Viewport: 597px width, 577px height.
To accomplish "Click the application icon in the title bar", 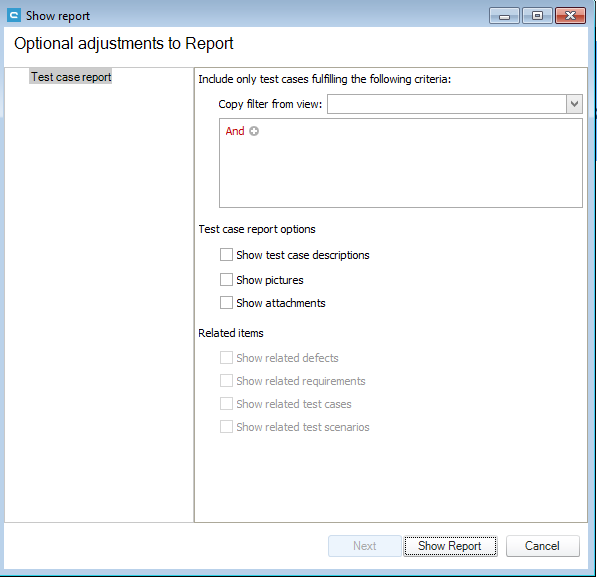I will 14,16.
